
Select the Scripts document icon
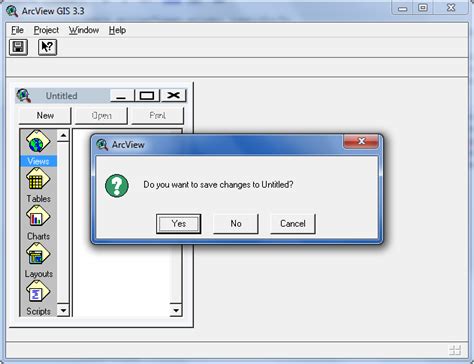click(x=38, y=292)
